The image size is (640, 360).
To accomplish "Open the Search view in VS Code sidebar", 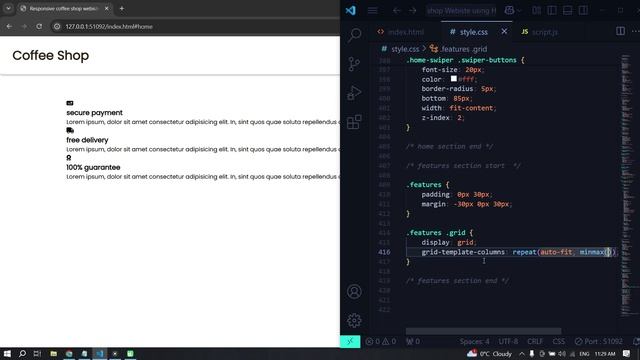I will pos(354,35).
